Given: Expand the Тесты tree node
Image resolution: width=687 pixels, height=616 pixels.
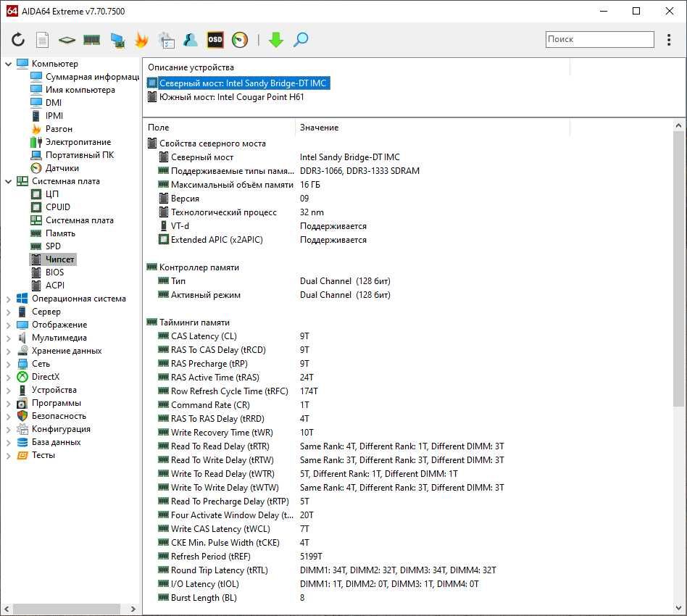Looking at the screenshot, I should point(8,456).
